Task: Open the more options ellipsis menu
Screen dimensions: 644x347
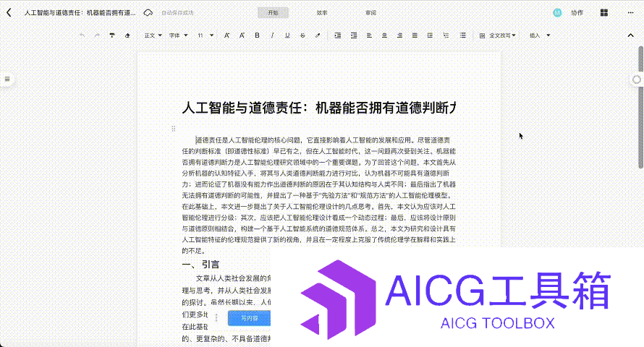Action: (x=630, y=13)
